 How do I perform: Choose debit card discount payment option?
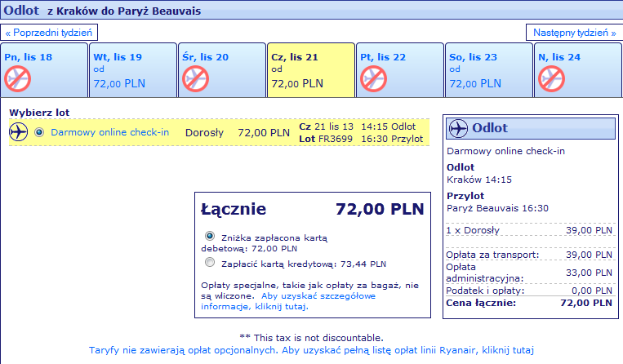[210, 236]
